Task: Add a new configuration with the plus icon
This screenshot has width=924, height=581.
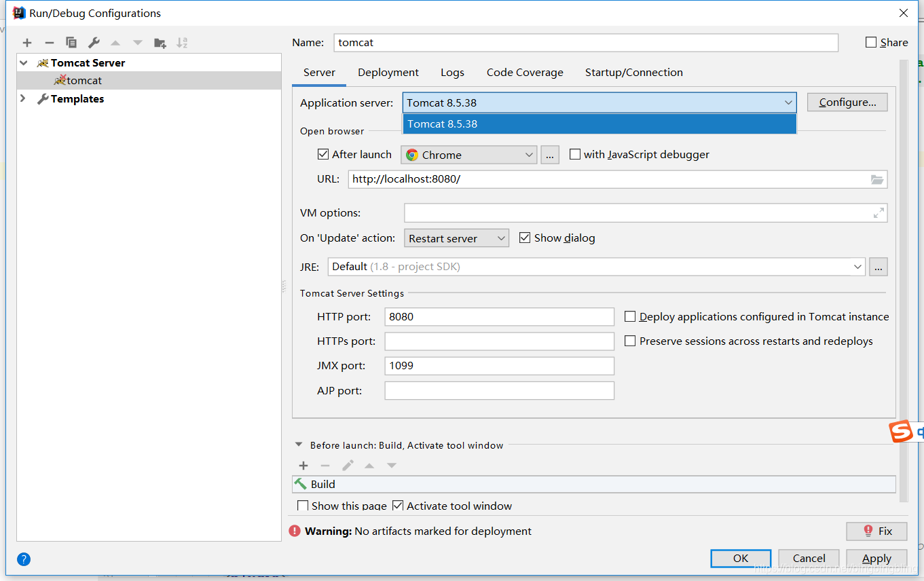Action: point(27,43)
